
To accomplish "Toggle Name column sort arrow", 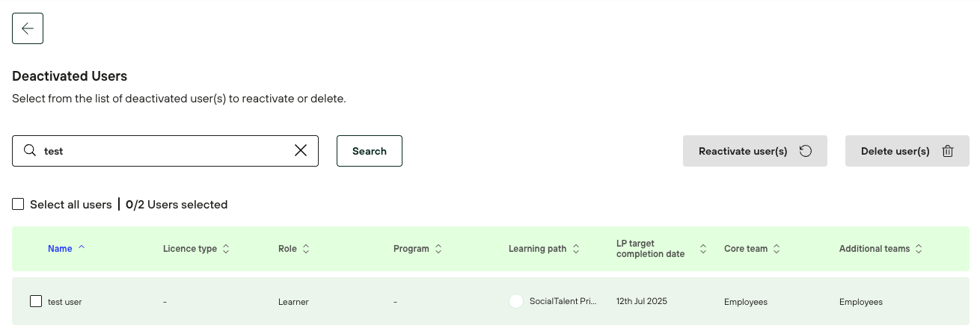I will pos(82,248).
